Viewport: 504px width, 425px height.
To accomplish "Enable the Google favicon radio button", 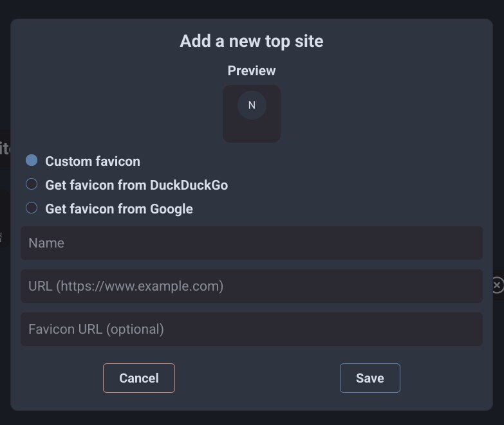I will tap(32, 208).
